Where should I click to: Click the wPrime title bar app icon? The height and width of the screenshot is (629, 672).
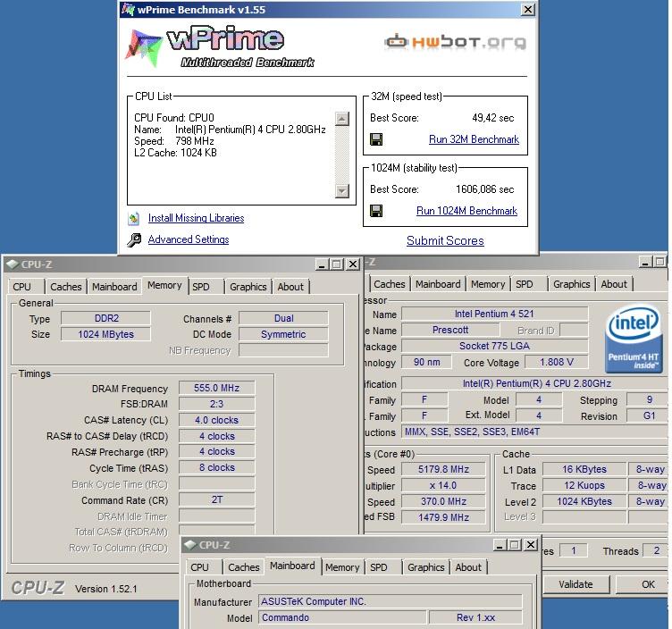coord(127,10)
